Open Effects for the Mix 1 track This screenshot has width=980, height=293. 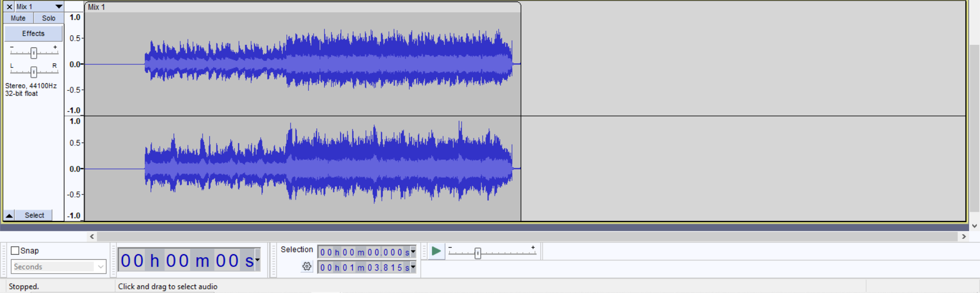pyautogui.click(x=33, y=34)
